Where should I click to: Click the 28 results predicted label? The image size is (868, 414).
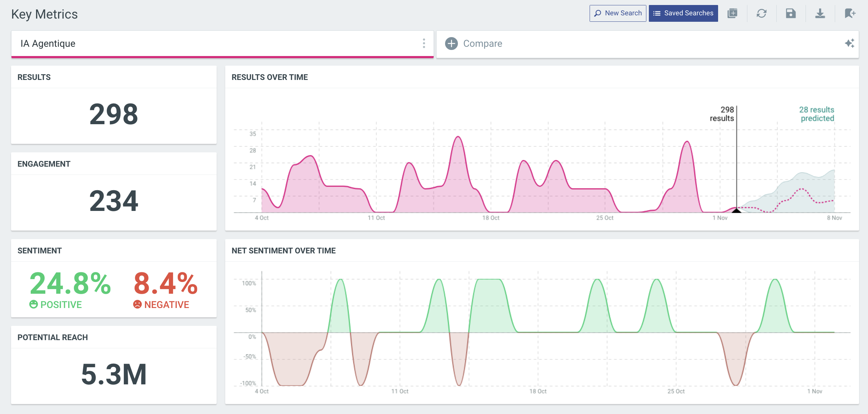817,114
